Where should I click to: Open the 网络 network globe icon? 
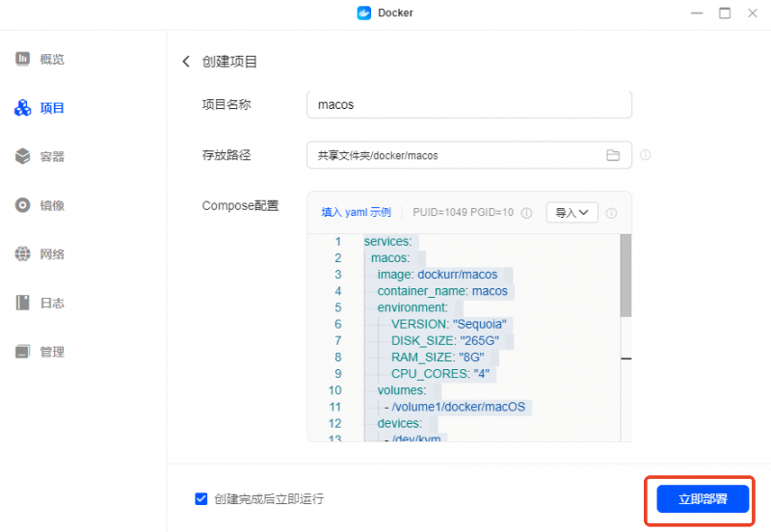(22, 253)
